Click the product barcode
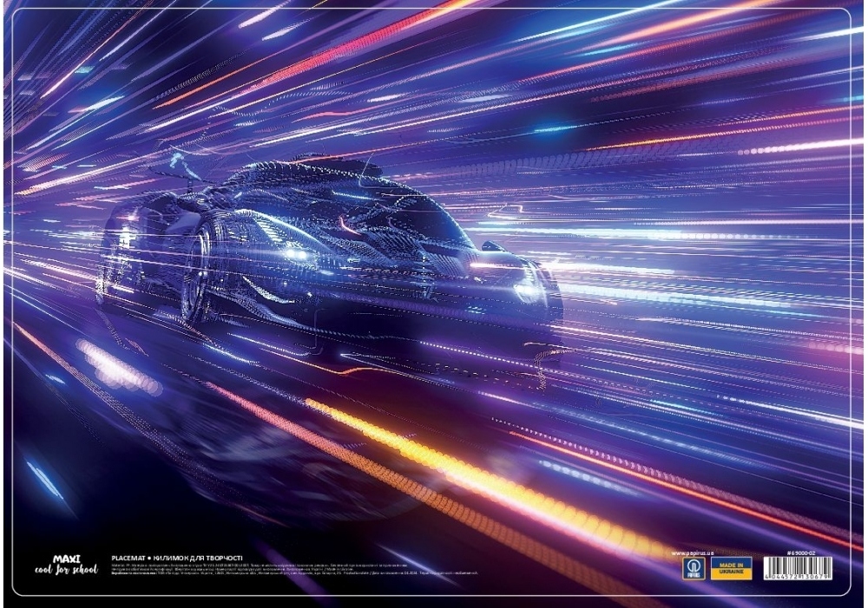Screen dimensions: 868x608 (797, 568)
